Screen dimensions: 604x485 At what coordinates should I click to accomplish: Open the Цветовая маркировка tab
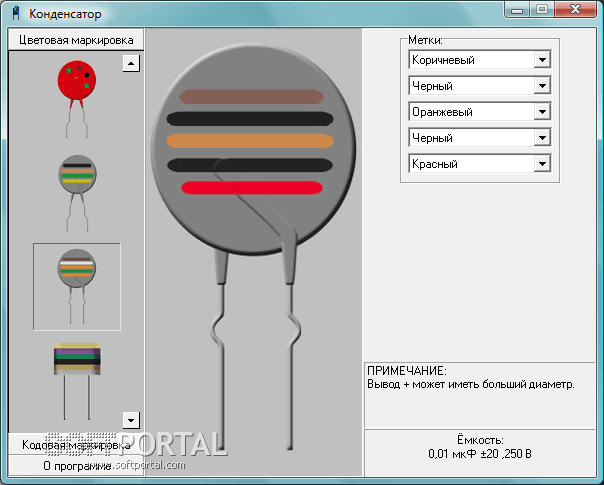[76, 40]
